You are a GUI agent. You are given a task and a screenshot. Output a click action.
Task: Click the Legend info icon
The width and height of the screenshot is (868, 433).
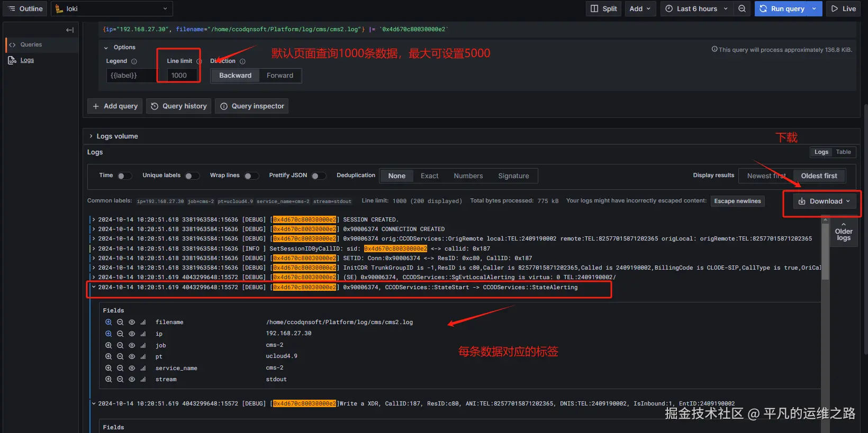click(134, 61)
